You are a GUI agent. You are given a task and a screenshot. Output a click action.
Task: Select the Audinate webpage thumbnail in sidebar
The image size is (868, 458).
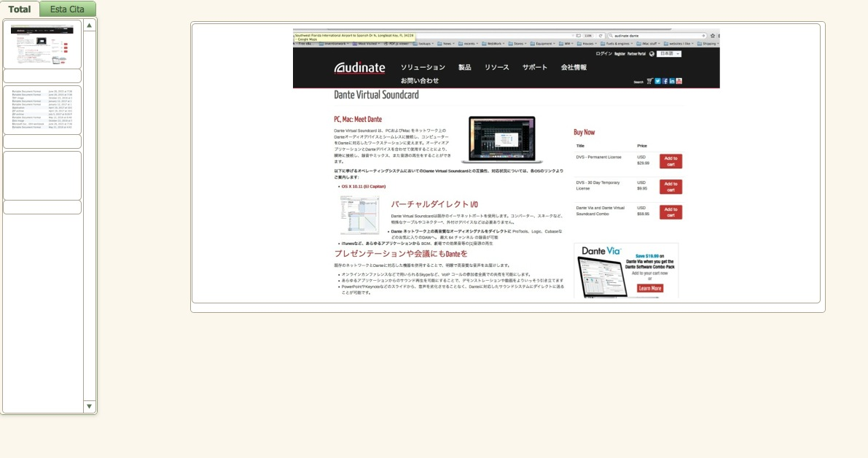pos(42,44)
